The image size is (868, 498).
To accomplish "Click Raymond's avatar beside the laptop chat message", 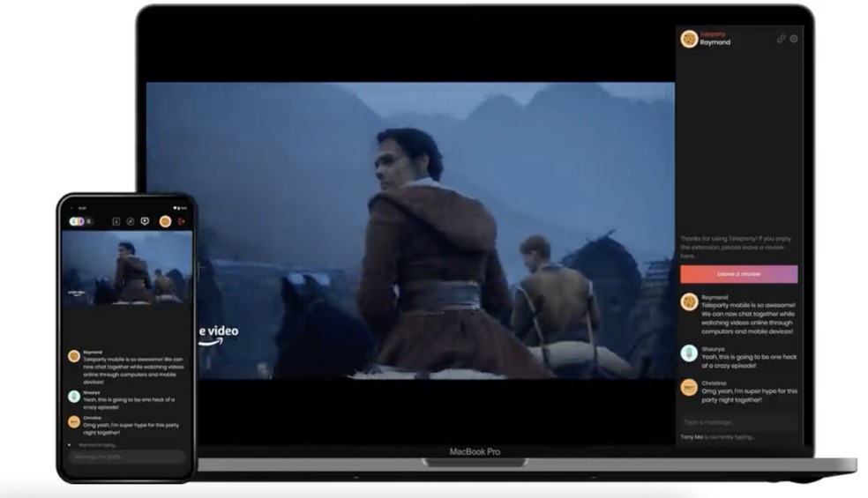I will [x=689, y=302].
